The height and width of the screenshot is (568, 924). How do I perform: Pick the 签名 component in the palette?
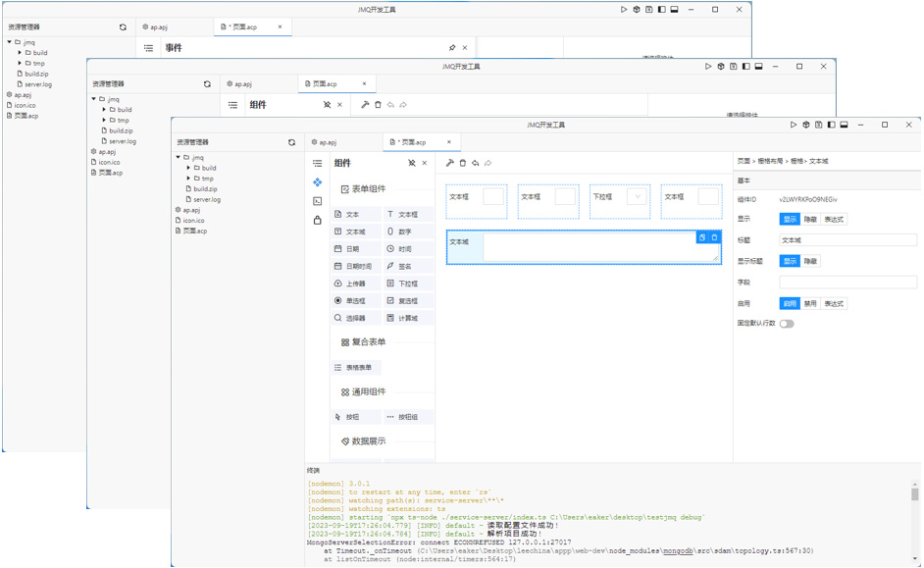pyautogui.click(x=408, y=266)
